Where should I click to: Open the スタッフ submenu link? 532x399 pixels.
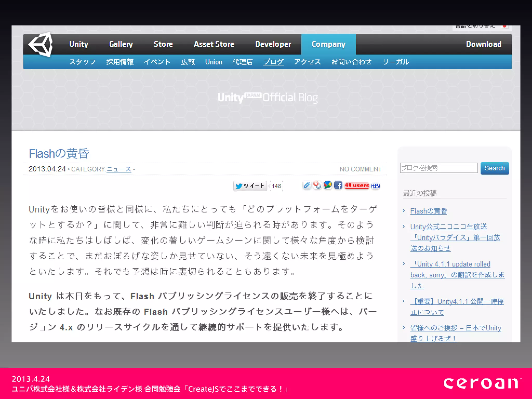[x=83, y=62]
